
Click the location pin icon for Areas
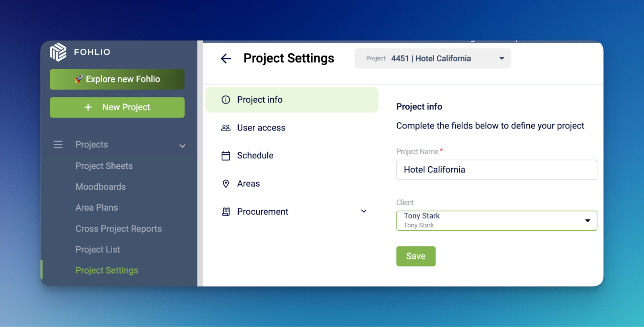click(226, 184)
